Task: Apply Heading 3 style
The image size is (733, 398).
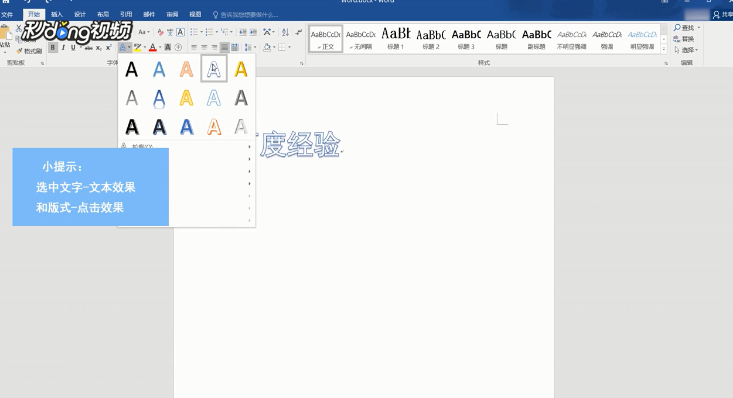Action: [x=466, y=38]
